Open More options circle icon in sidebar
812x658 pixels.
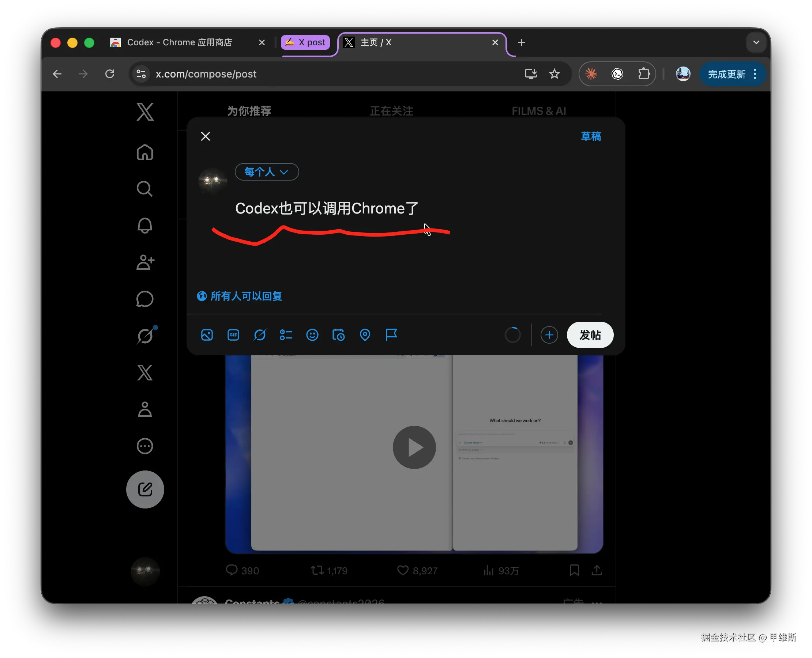tap(145, 446)
